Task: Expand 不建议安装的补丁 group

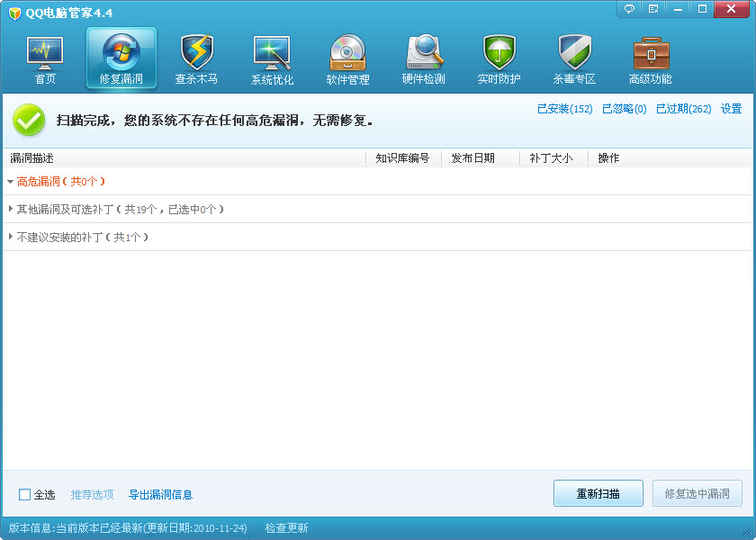Action: 11,238
